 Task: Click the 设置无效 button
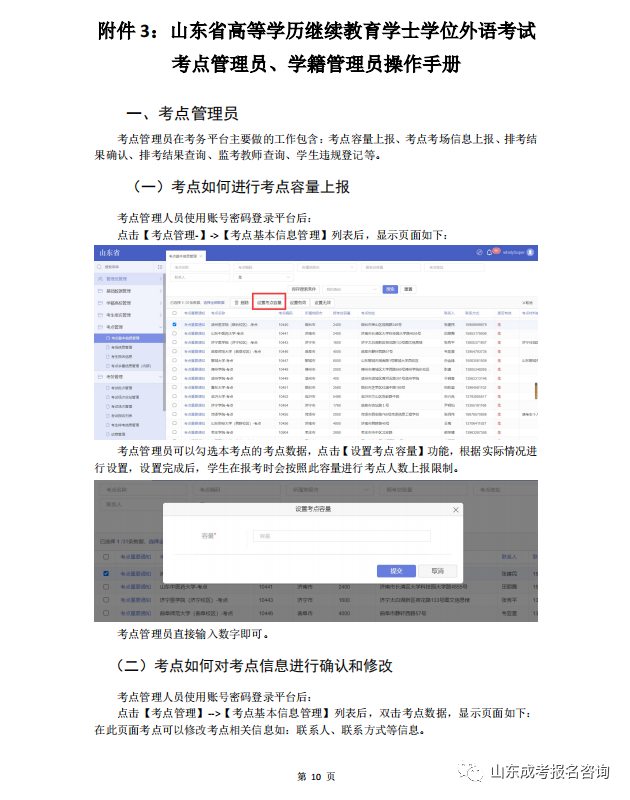[322, 303]
